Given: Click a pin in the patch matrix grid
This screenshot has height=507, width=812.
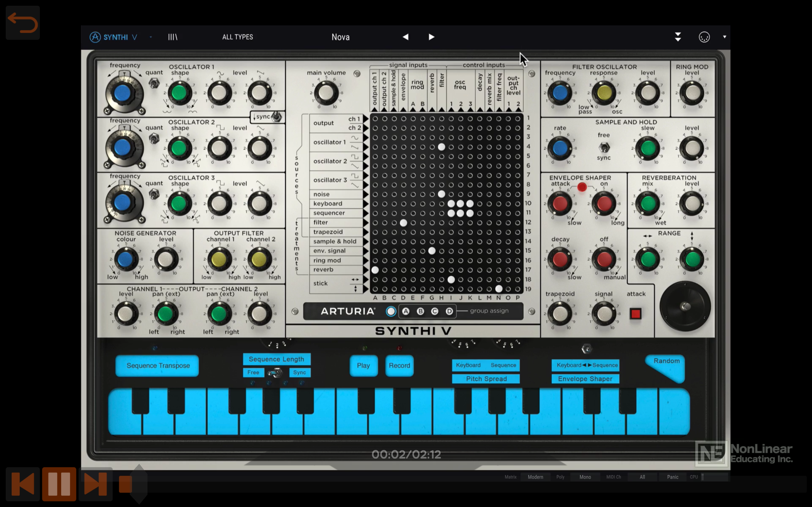Looking at the screenshot, I should [441, 147].
